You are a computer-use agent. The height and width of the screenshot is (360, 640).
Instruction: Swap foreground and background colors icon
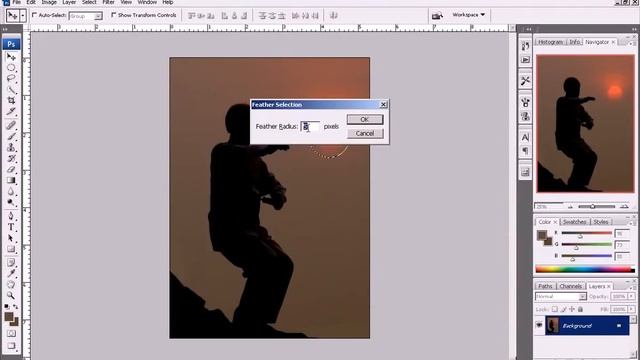click(x=16, y=307)
